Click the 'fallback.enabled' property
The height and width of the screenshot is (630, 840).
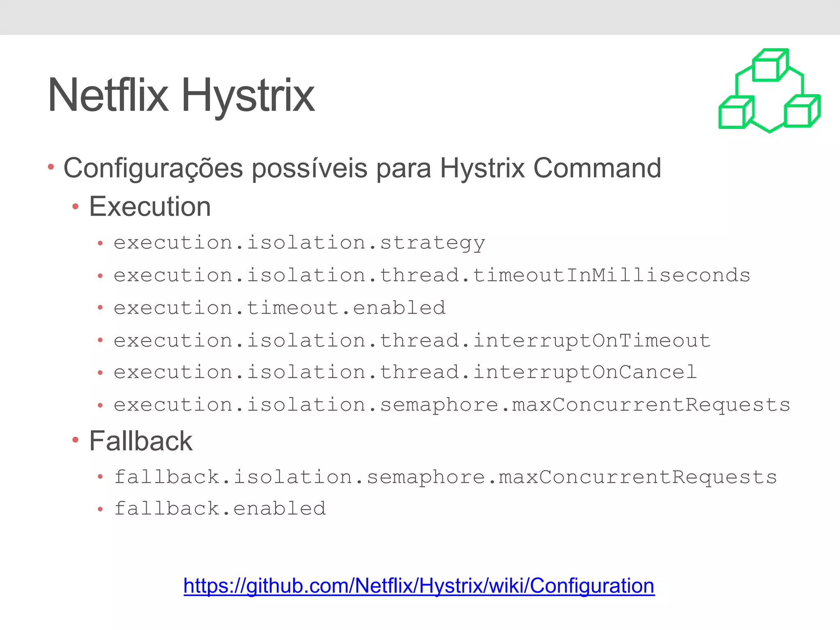tap(220, 509)
